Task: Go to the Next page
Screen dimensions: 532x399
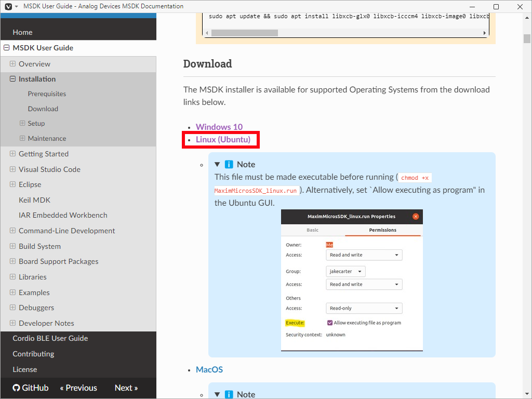Action: point(126,388)
